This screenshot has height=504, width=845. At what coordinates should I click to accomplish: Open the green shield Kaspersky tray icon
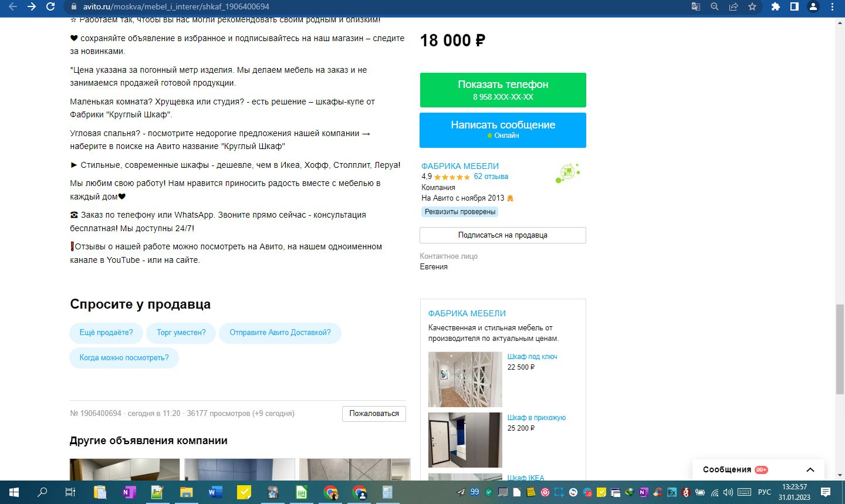(x=489, y=492)
